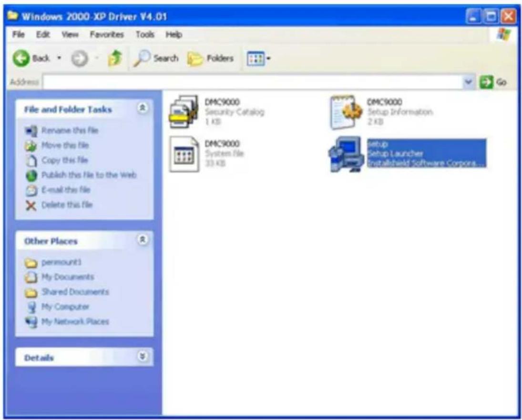Open the My Computer link

click(x=65, y=307)
